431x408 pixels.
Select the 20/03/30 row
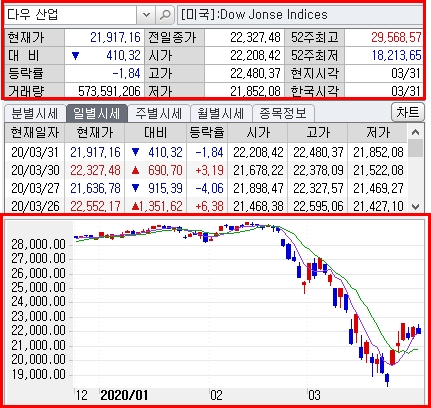point(206,170)
